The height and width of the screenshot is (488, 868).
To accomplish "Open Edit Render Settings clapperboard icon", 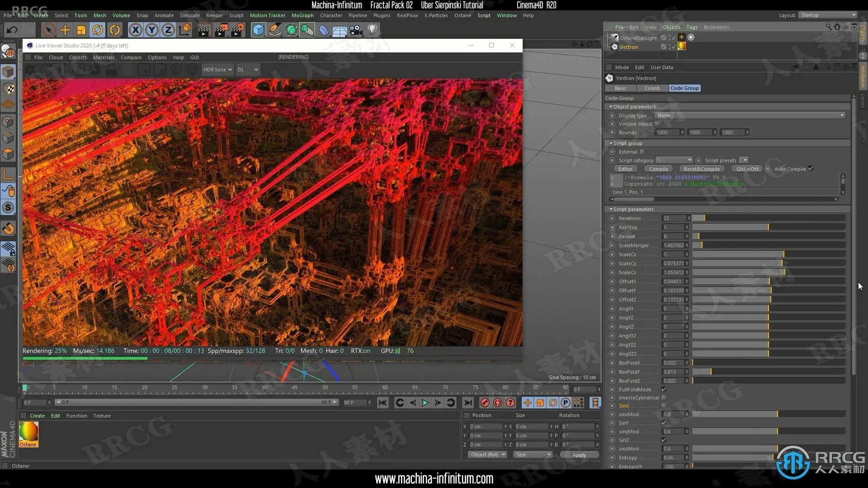I will (x=237, y=30).
